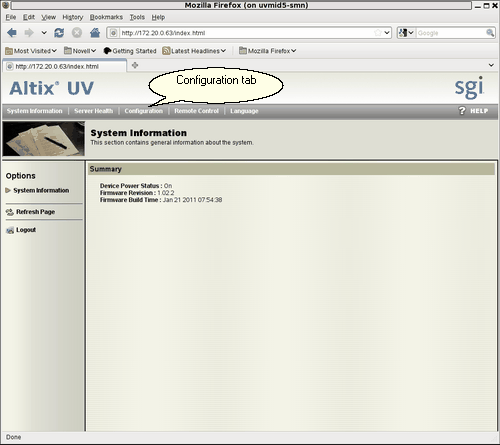The width and height of the screenshot is (500, 445).
Task: Click the sgi logo
Action: click(x=469, y=88)
